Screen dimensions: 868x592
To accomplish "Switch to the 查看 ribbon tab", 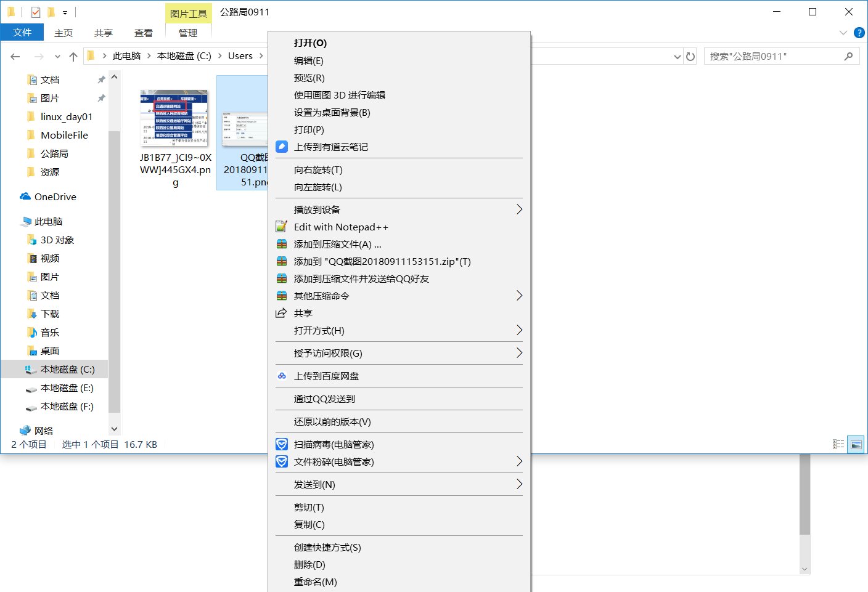I will (143, 33).
